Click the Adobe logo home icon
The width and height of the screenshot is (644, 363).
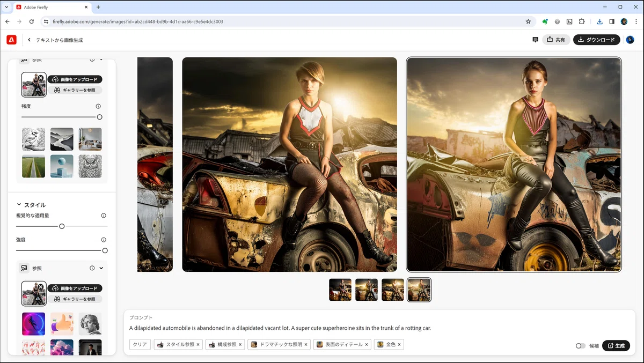(x=12, y=40)
